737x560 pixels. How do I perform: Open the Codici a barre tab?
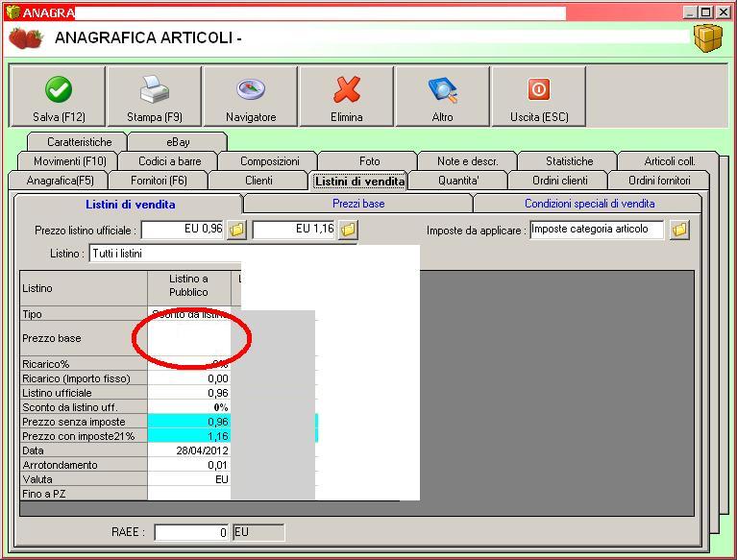click(169, 161)
